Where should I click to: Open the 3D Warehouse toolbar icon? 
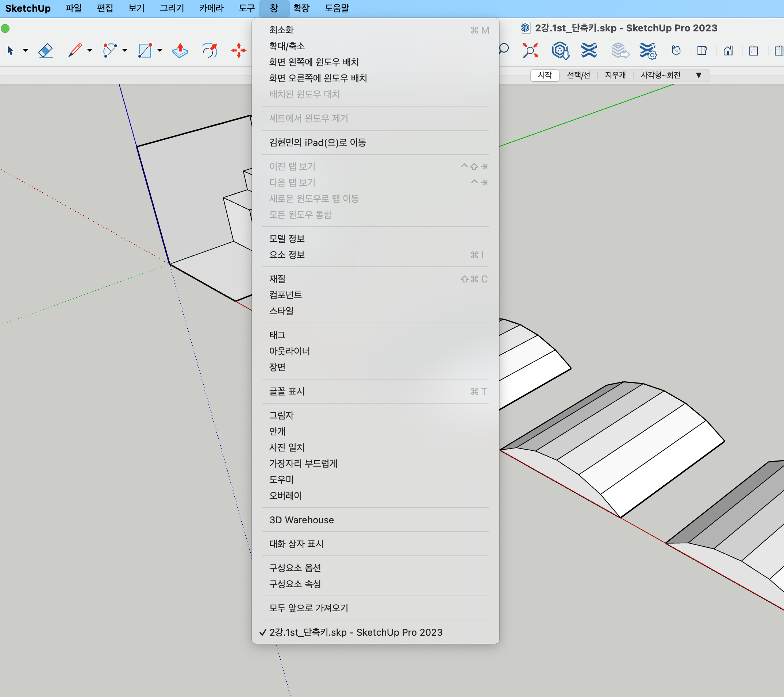pyautogui.click(x=560, y=50)
